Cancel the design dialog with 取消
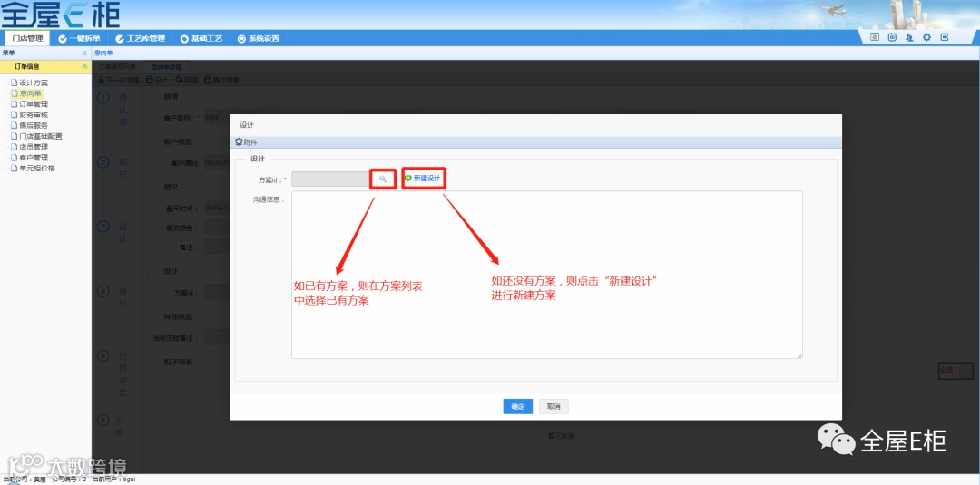980x485 pixels. pyautogui.click(x=554, y=406)
